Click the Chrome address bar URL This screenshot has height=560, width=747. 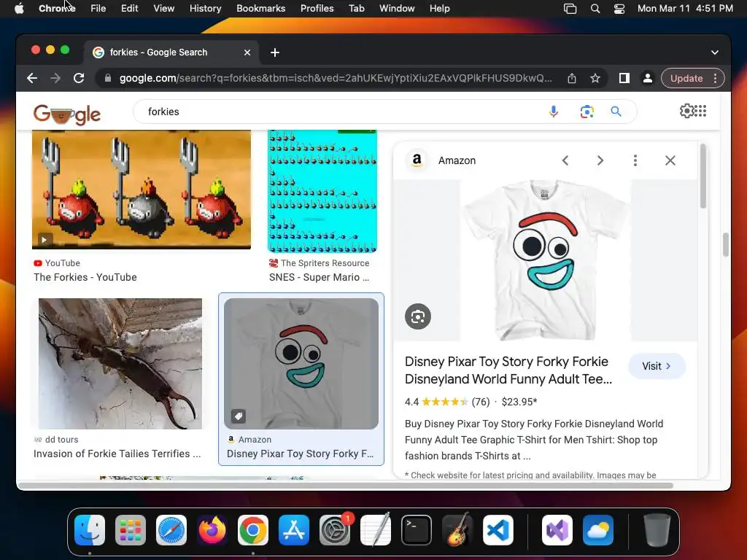click(x=336, y=78)
